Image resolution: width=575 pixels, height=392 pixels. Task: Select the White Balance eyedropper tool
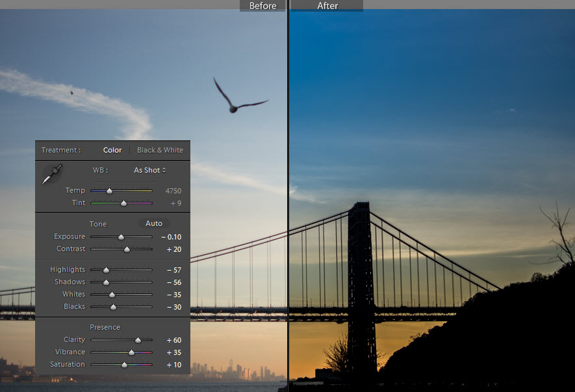pos(52,174)
